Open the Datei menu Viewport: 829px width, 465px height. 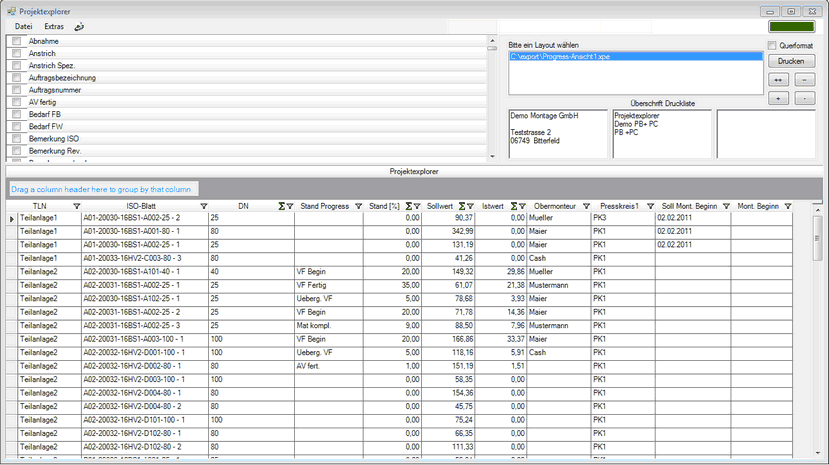coord(23,26)
